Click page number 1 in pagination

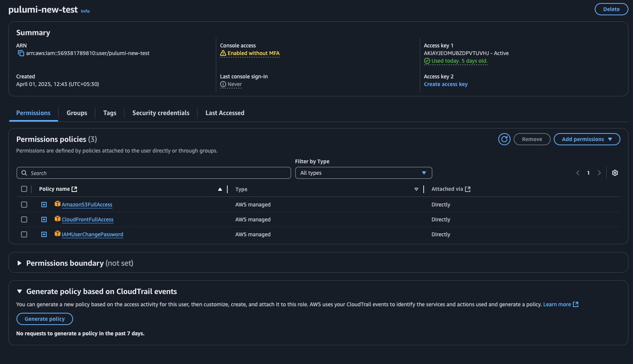click(x=588, y=173)
